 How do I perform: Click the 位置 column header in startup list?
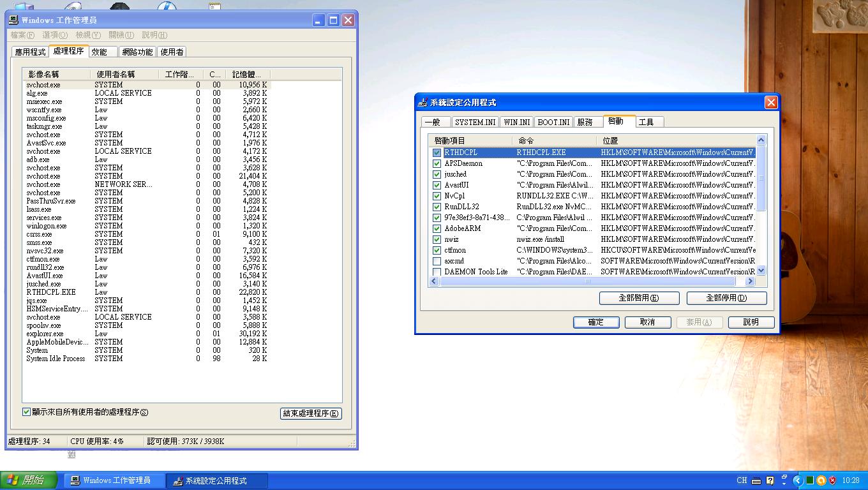[x=676, y=140]
